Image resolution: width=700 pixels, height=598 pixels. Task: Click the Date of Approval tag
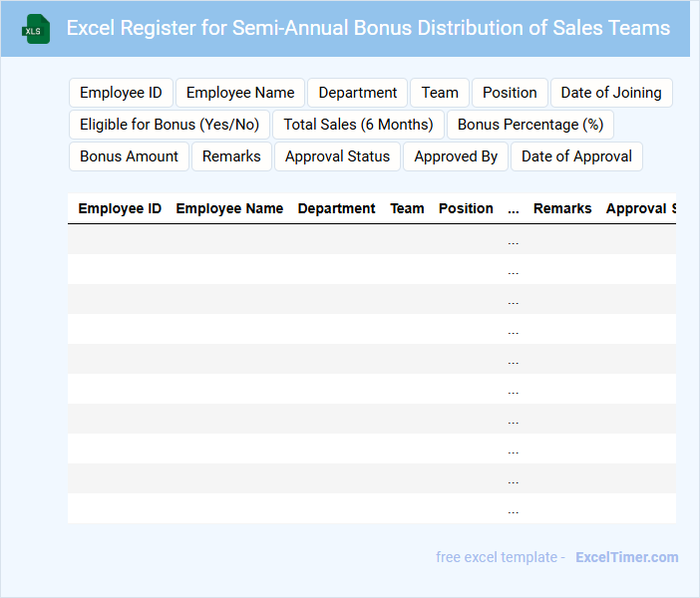[x=576, y=156]
